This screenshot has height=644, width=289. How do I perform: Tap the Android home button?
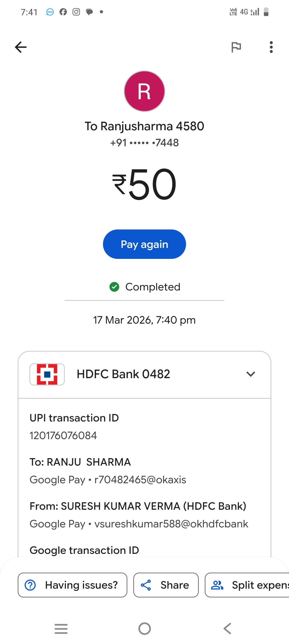pyautogui.click(x=144, y=628)
